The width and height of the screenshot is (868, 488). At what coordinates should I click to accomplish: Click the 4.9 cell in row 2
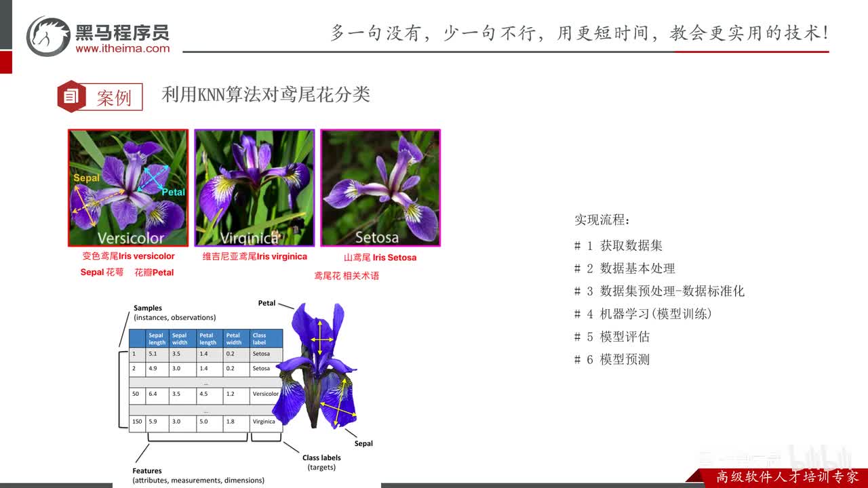tap(157, 369)
